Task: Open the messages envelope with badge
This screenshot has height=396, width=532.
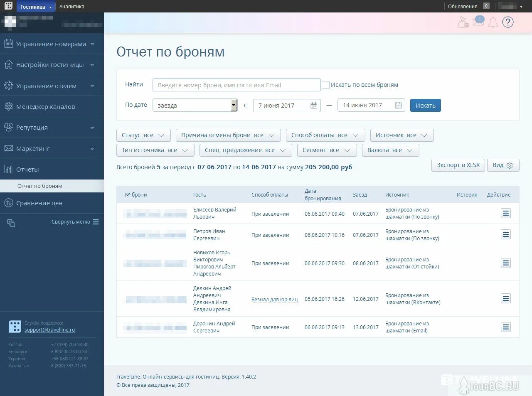Action: pos(478,22)
